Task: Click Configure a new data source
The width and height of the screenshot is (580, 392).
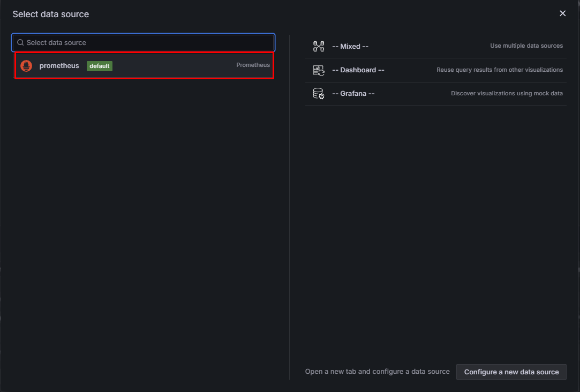Action: click(x=511, y=372)
